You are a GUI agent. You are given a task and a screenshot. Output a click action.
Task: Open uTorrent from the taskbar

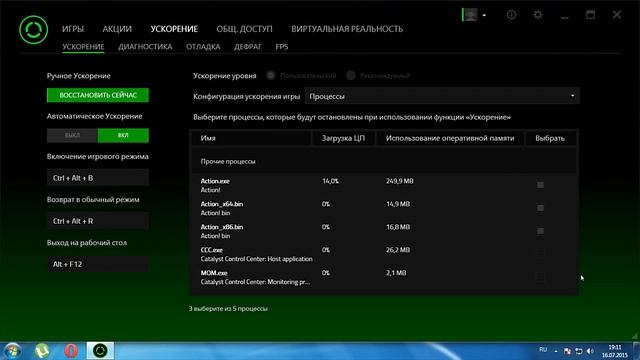[42, 351]
